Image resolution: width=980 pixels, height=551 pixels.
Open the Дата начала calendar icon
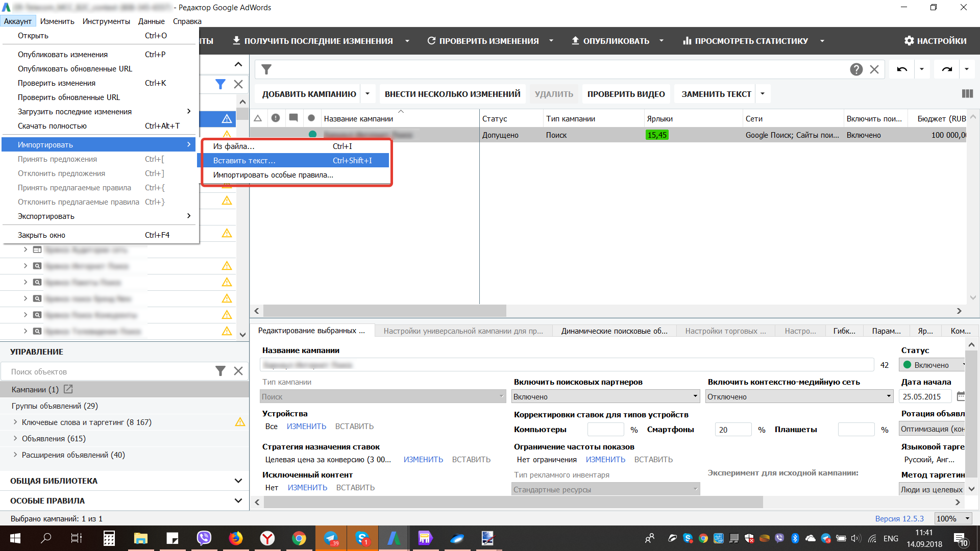(961, 396)
